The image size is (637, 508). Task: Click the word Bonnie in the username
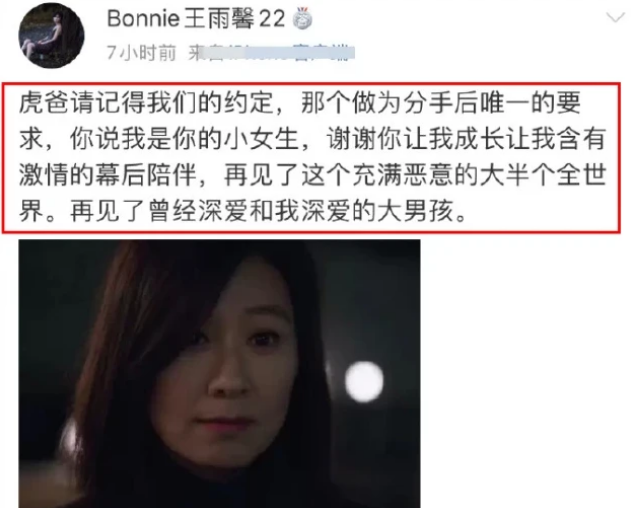click(143, 19)
